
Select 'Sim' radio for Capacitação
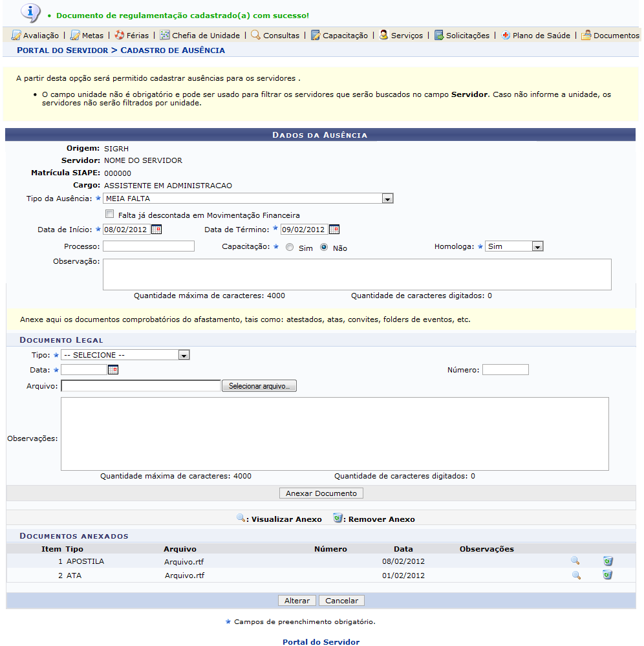click(x=290, y=248)
